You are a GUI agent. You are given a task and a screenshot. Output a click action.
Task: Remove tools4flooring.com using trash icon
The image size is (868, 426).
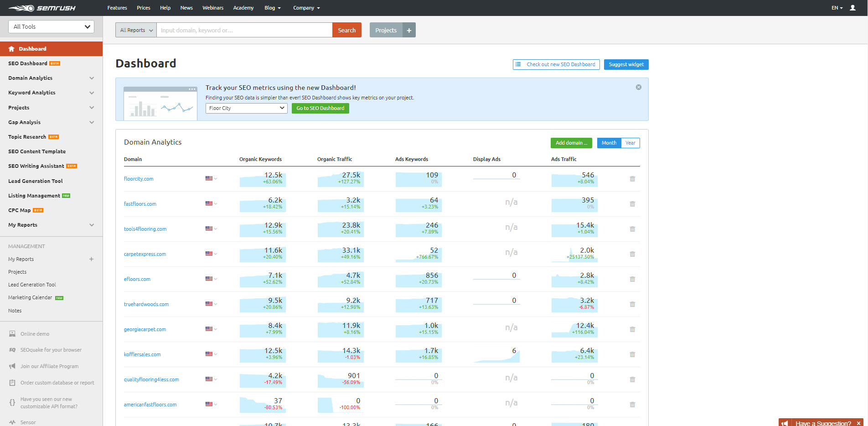pyautogui.click(x=632, y=229)
